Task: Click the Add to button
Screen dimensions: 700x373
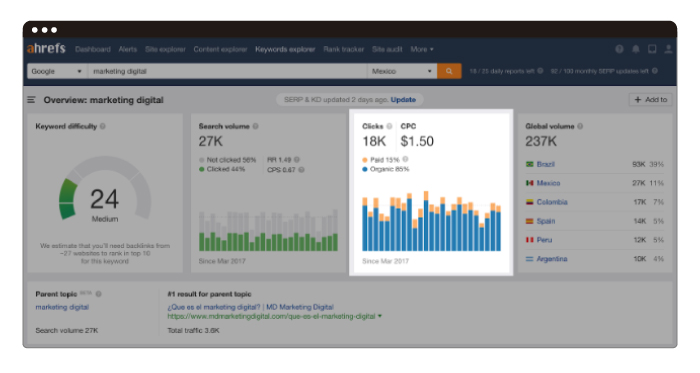Action: click(650, 99)
